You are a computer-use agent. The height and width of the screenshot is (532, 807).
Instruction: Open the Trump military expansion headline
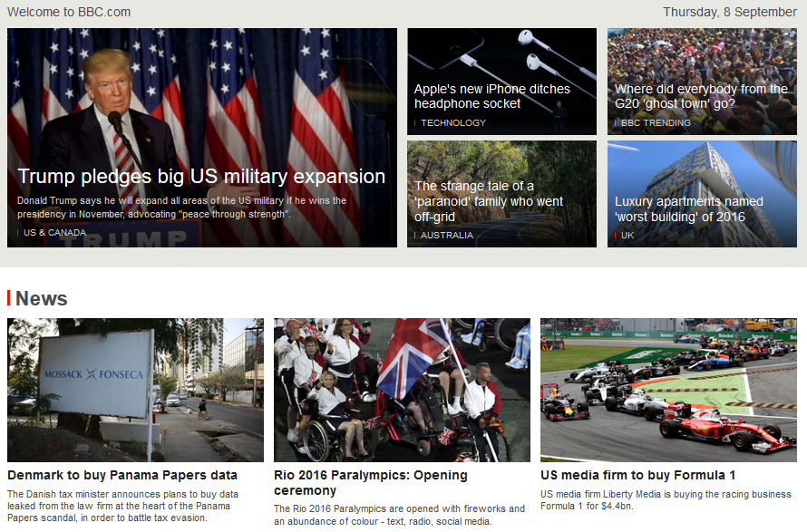(x=201, y=177)
